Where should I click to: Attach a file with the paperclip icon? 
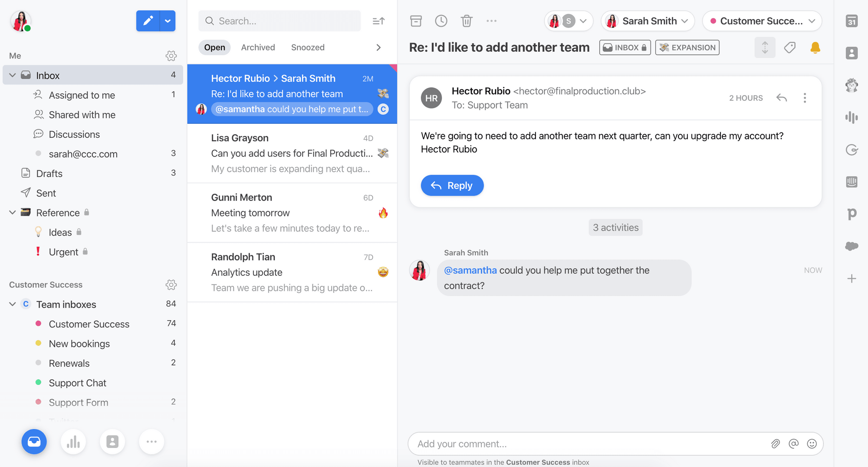775,444
